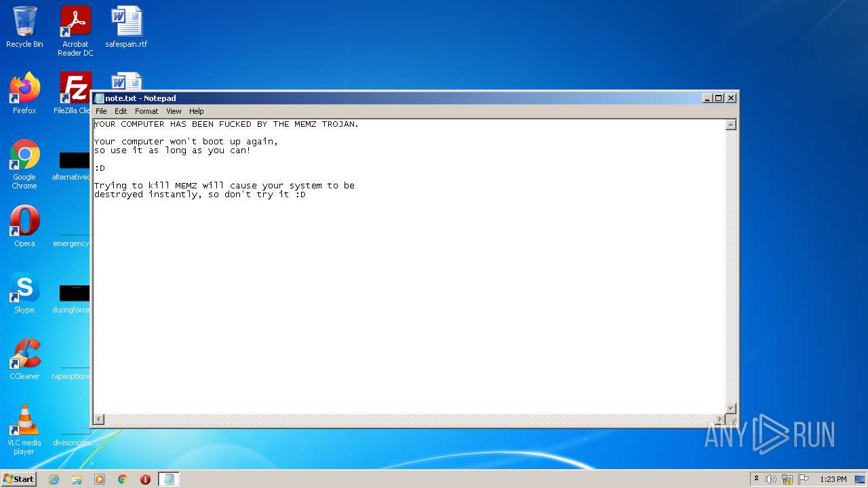Close the note.txt Notepad window

[x=731, y=98]
